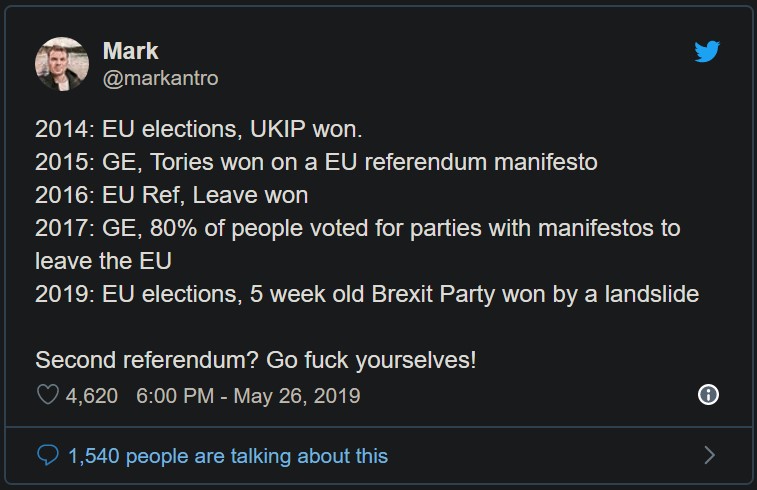Like the tweet with the heart icon
757x490 pixels.
pos(47,396)
